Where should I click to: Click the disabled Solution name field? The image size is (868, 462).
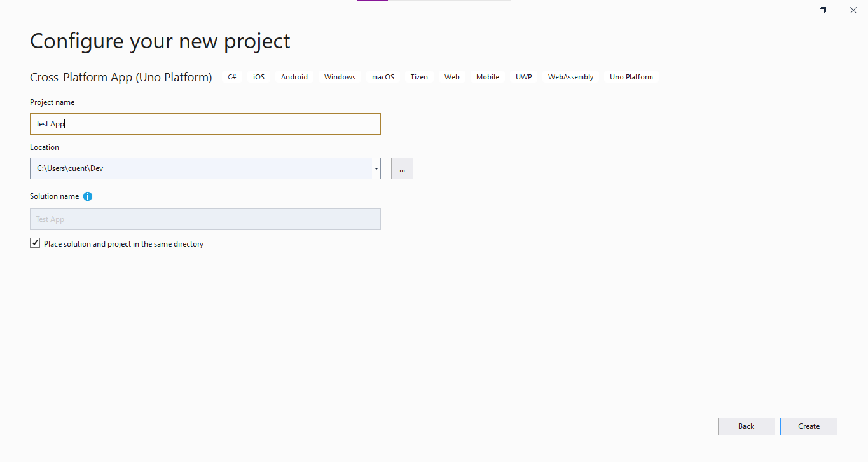click(205, 219)
